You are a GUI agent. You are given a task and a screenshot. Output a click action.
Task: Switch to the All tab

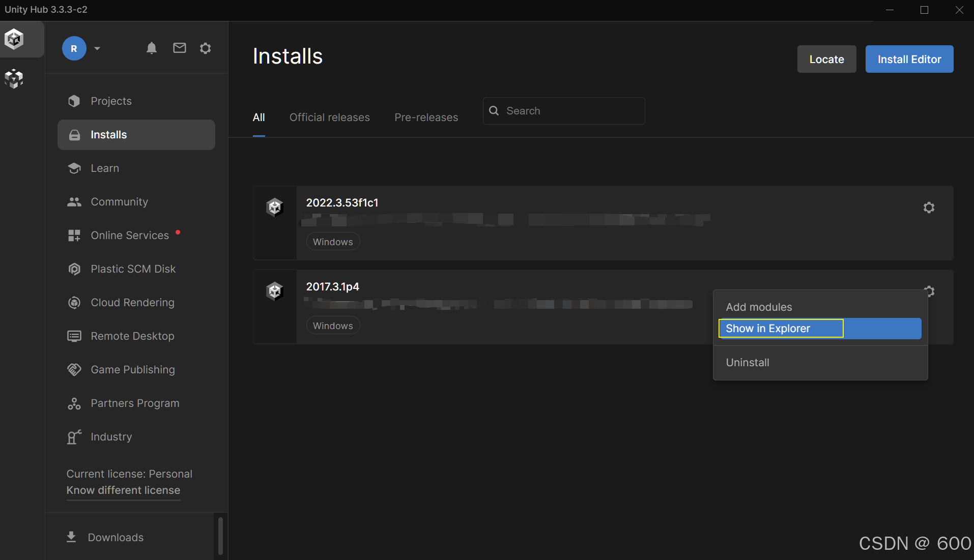click(259, 117)
